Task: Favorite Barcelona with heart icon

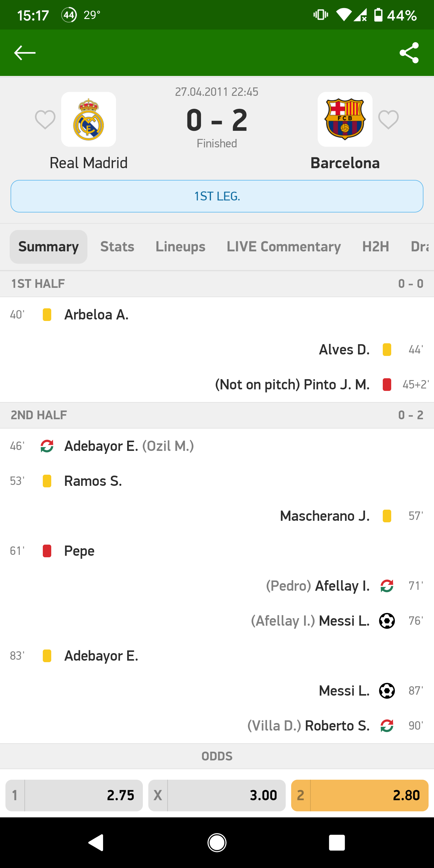Action: (x=388, y=120)
